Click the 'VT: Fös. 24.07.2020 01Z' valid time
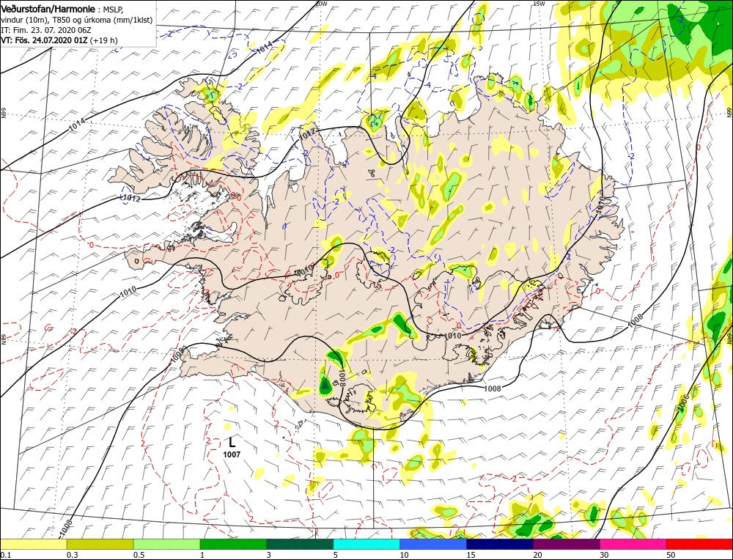Viewport: 733px width, 560px height. (45, 40)
